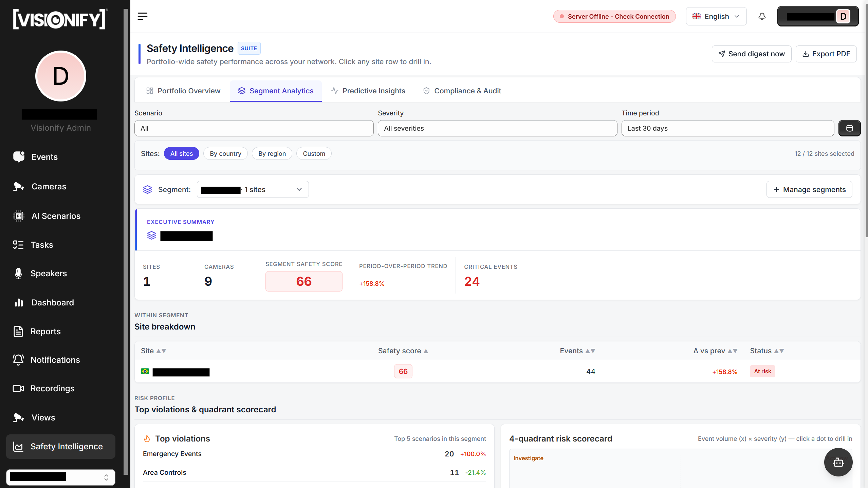Open the chatbot assistant floating button

tap(838, 462)
